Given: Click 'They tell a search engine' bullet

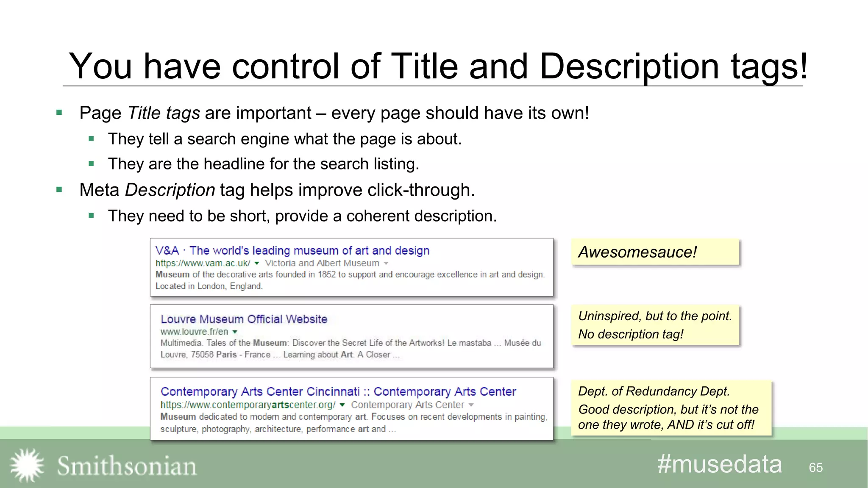Looking at the screenshot, I should (284, 139).
